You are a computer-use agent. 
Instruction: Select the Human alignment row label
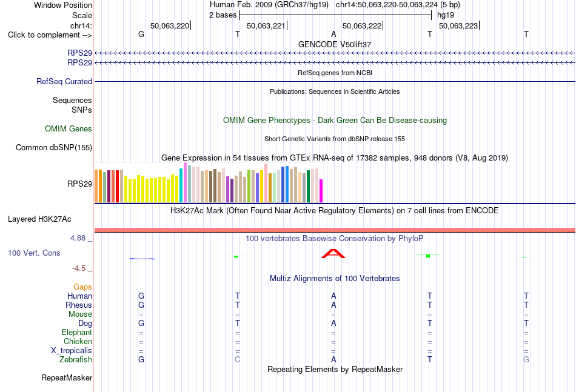(x=79, y=296)
